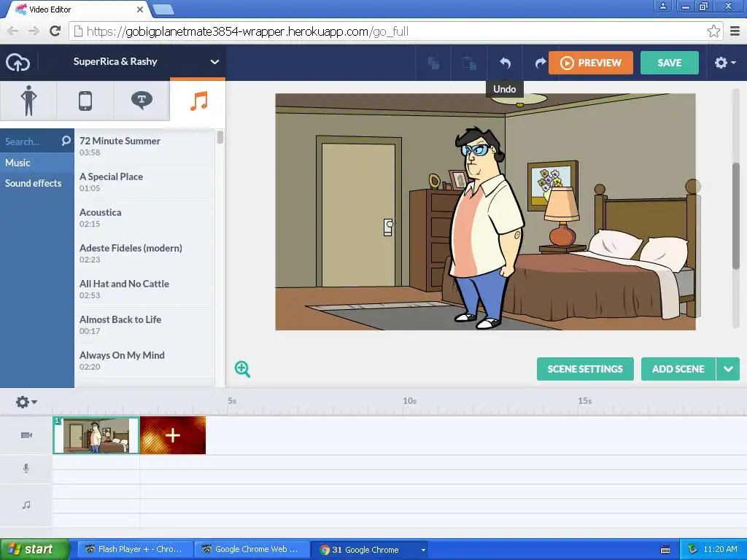
Task: Open the Props tab with phone icon
Action: tap(85, 101)
